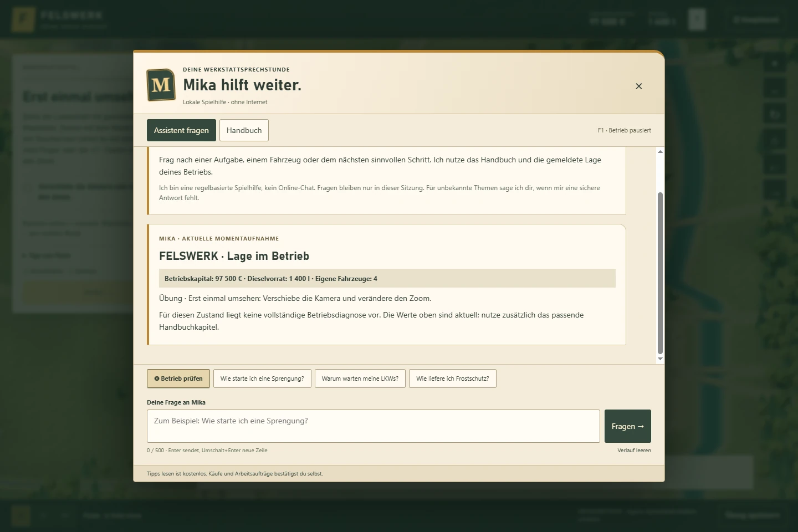The width and height of the screenshot is (798, 532).
Task: Click the 'F1 · Betrieb pausiert' label
Action: (x=624, y=130)
